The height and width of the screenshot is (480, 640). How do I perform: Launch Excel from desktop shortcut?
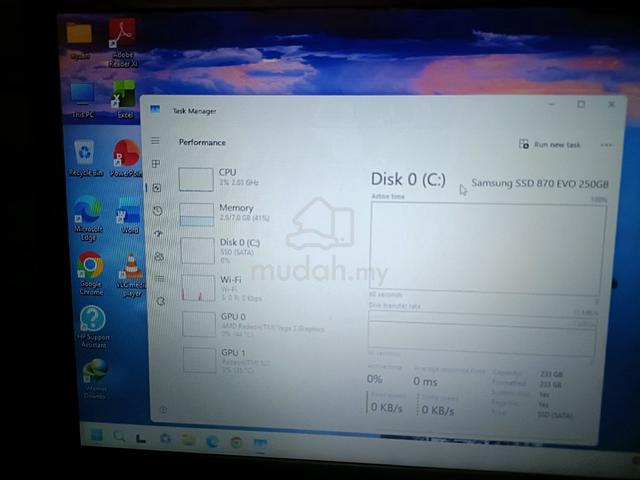pos(124,99)
